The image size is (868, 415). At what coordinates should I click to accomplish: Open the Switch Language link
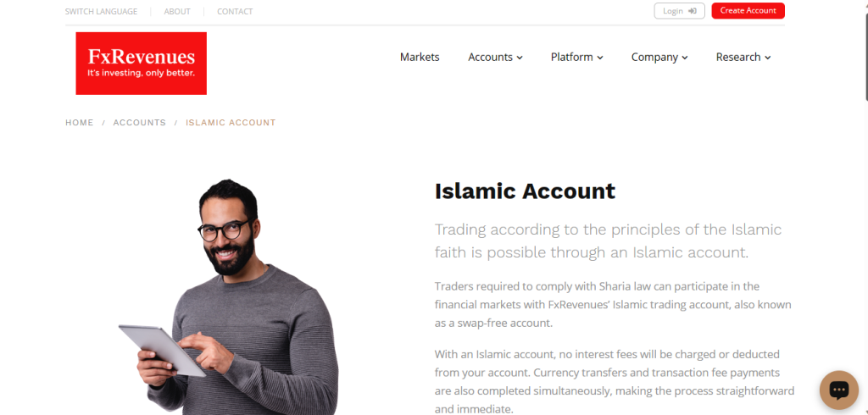[x=102, y=12]
